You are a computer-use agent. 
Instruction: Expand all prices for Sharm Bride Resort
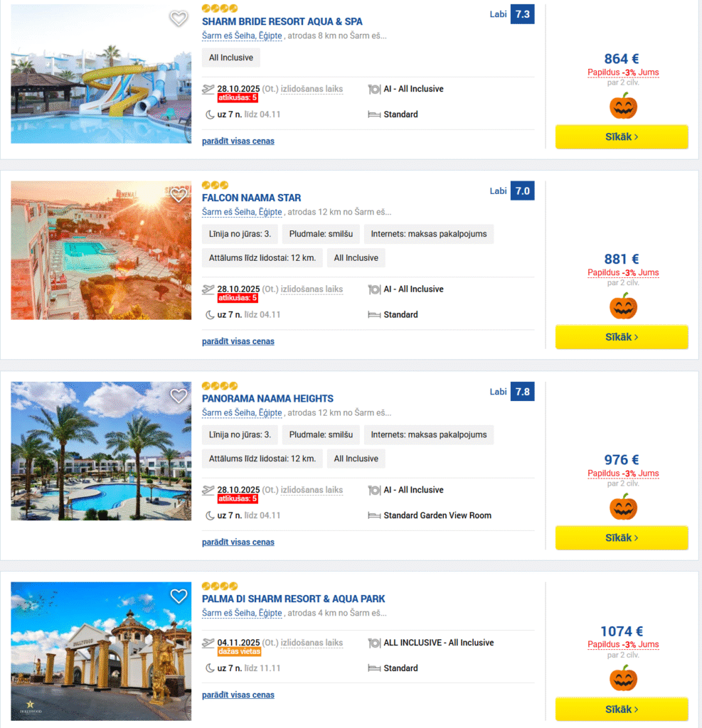coord(238,141)
